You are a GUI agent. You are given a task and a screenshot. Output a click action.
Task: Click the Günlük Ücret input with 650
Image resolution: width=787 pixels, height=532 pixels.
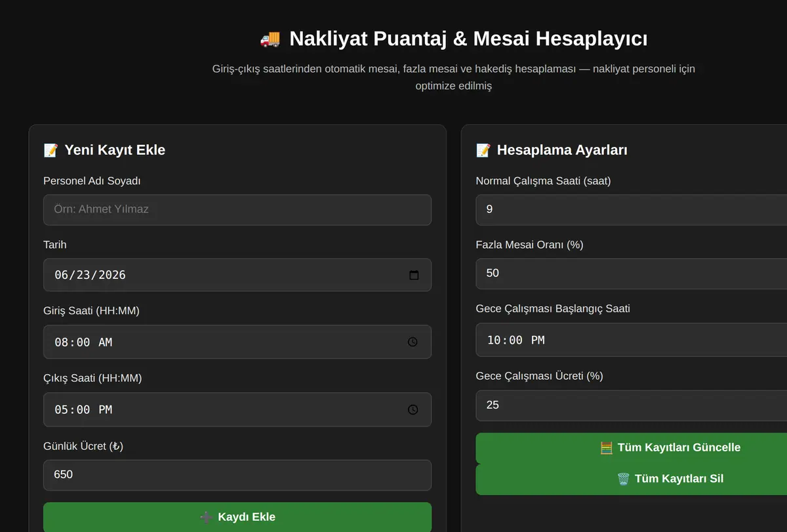click(237, 475)
